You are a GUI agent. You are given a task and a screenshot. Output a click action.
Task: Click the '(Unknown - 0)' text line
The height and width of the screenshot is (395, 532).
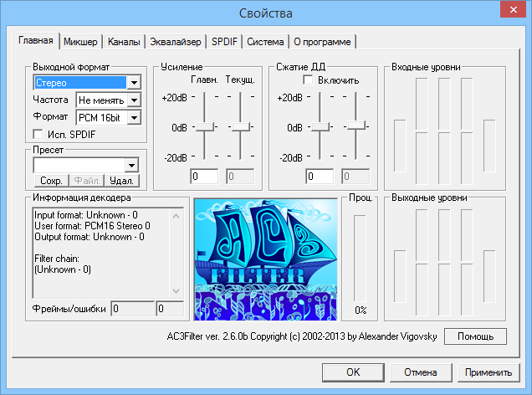coord(63,269)
